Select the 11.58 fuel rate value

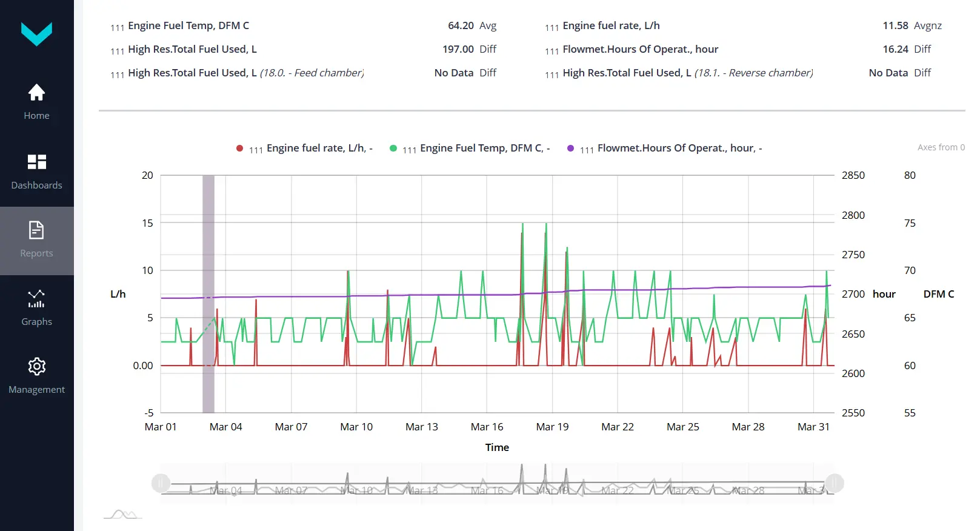895,25
